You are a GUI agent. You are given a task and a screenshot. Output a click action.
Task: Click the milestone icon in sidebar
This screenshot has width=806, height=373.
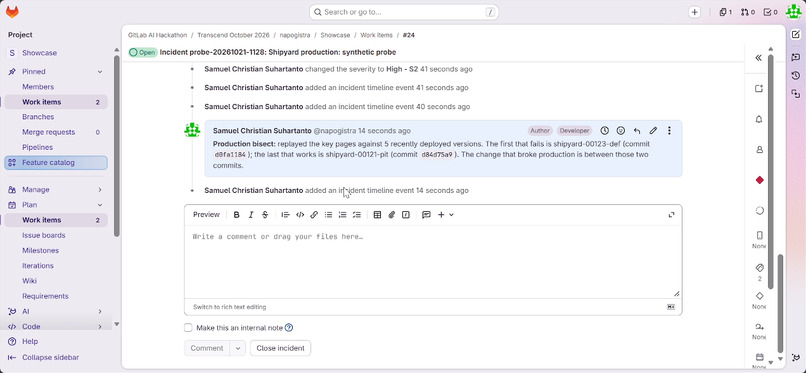click(x=759, y=296)
